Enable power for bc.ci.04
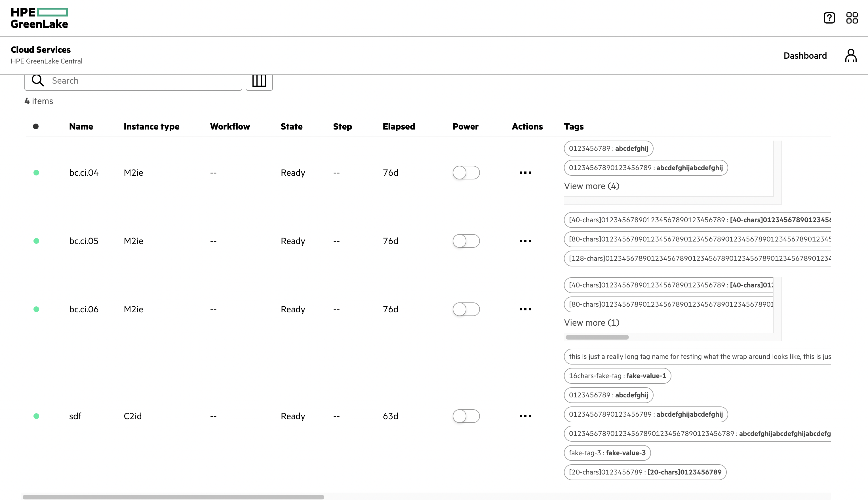The width and height of the screenshot is (868, 500). pos(466,173)
